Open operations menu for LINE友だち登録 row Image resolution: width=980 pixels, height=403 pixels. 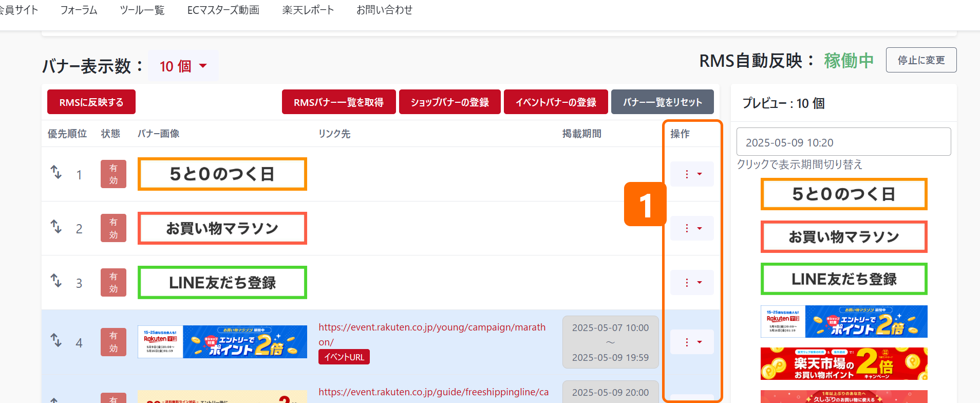pos(692,283)
